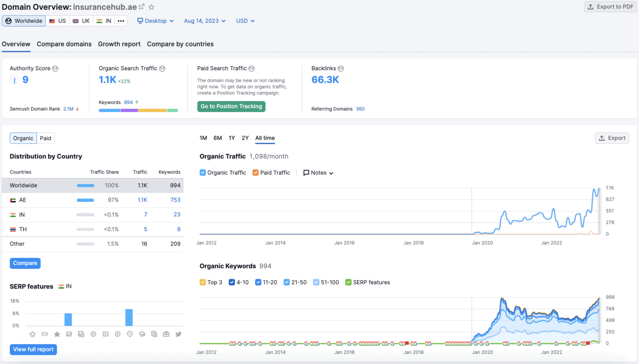The height and width of the screenshot is (364, 639).
Task: Toggle the Top 3 keywords checkbox
Action: pos(203,282)
